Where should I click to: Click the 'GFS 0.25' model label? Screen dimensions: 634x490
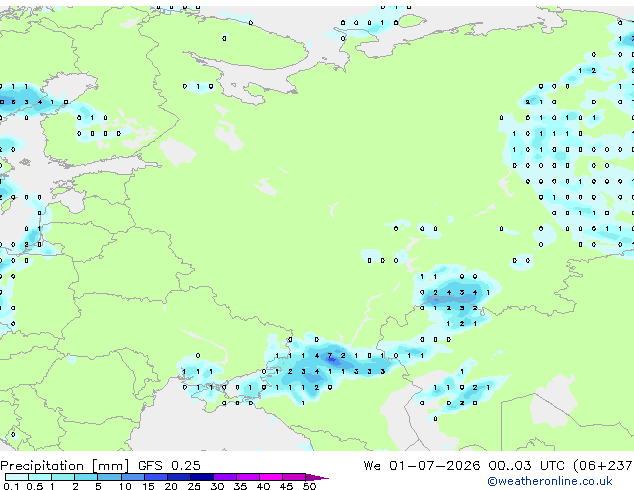(169, 466)
